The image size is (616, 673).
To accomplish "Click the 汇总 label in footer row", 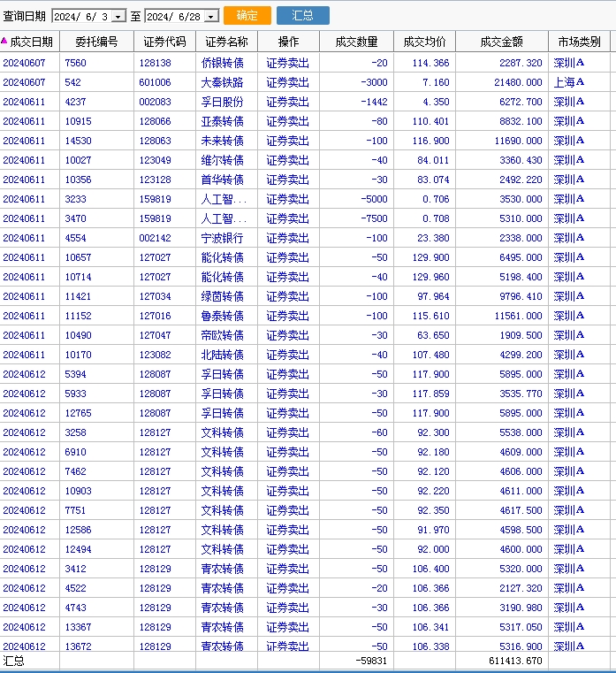I will click(14, 661).
